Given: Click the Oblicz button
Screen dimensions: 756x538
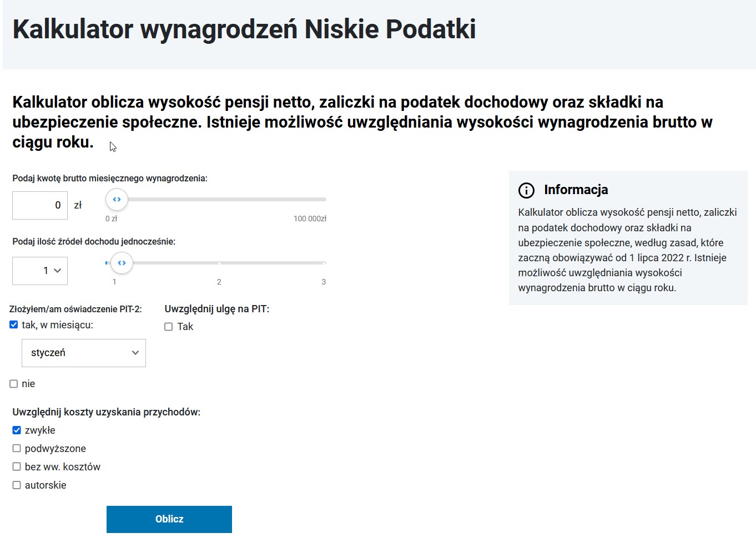Looking at the screenshot, I should [x=169, y=519].
